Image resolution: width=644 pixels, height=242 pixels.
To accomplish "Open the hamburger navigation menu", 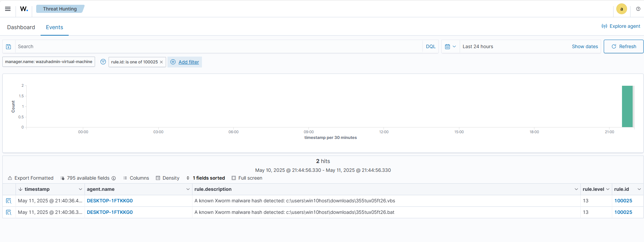I will point(8,9).
